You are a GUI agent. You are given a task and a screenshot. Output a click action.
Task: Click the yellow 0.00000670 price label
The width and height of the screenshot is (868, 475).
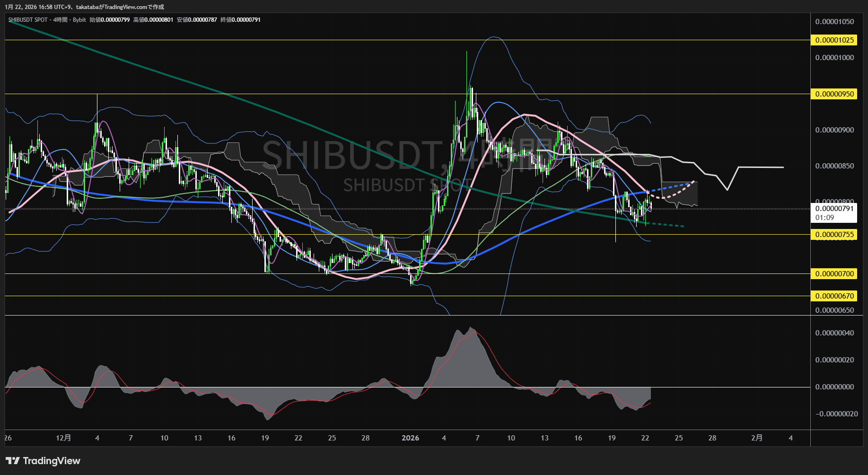(x=834, y=296)
